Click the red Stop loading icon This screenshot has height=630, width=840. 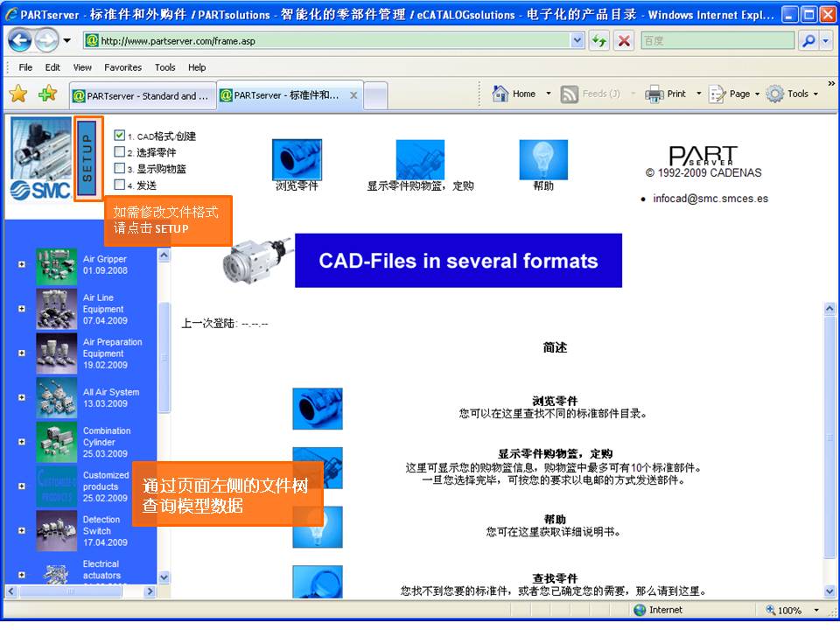pyautogui.click(x=624, y=41)
